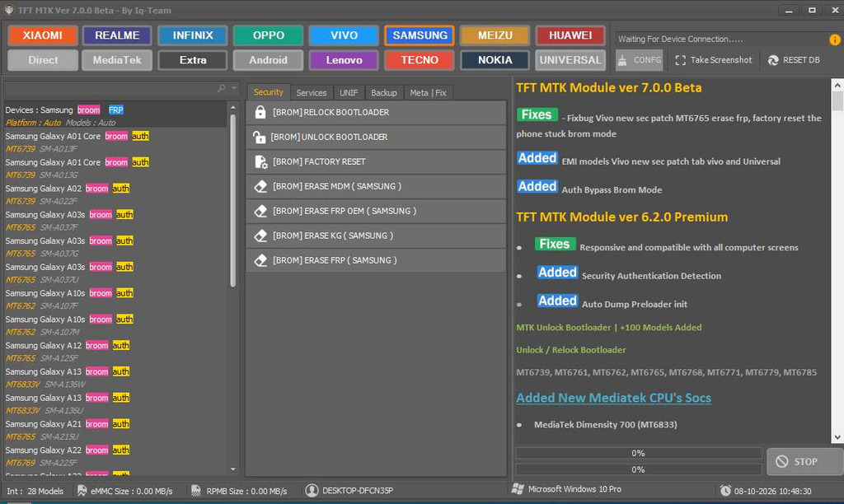
Task: Click the CONFG toolbar button
Action: pos(640,60)
